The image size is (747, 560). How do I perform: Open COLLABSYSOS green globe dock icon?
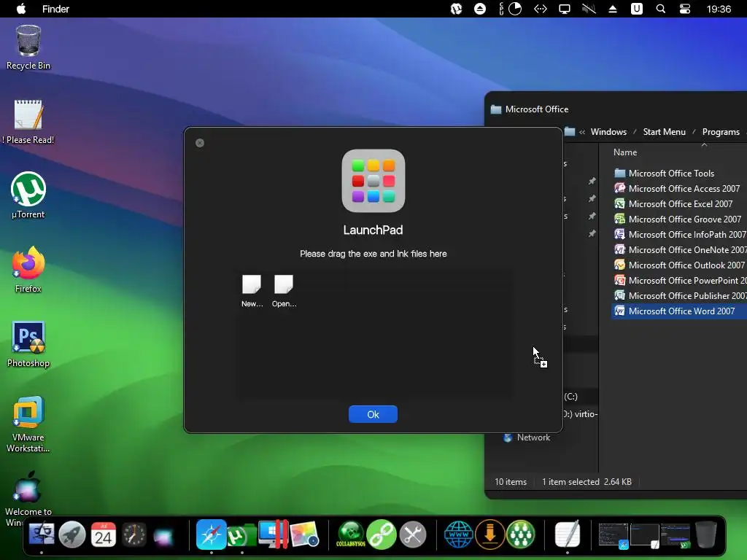351,534
